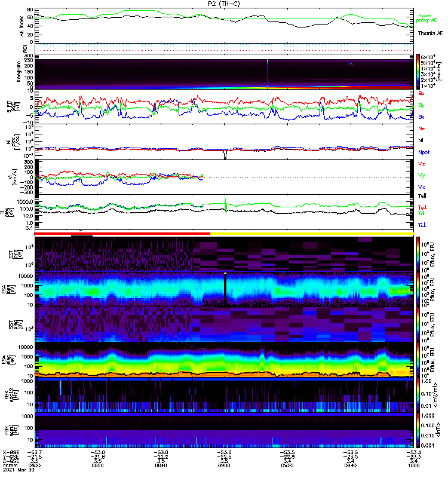
Task: Pick the ESA ions Eflux color bar
Action: (x=419, y=289)
